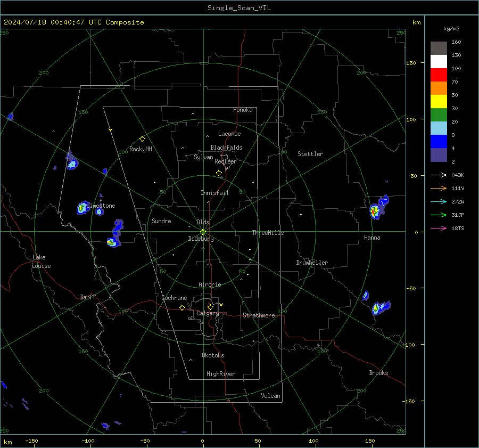
Task: Click the Blackfalds label
Action: [226, 148]
